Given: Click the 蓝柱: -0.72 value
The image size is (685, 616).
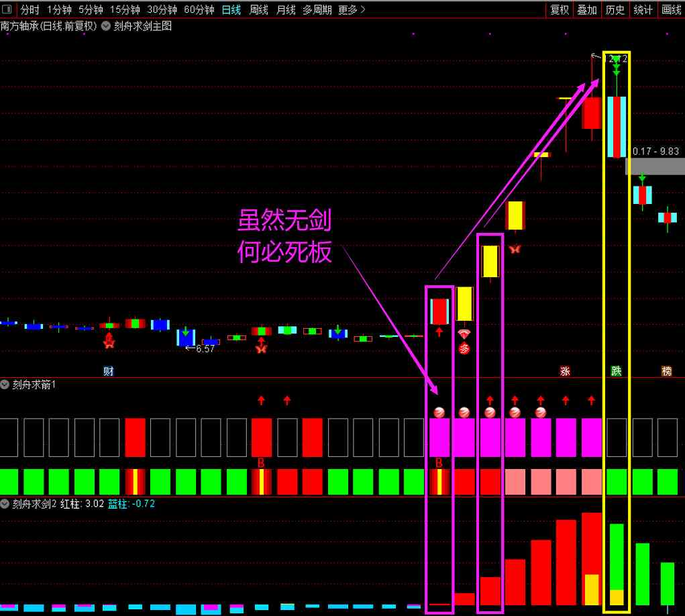Looking at the screenshot, I should [x=131, y=504].
